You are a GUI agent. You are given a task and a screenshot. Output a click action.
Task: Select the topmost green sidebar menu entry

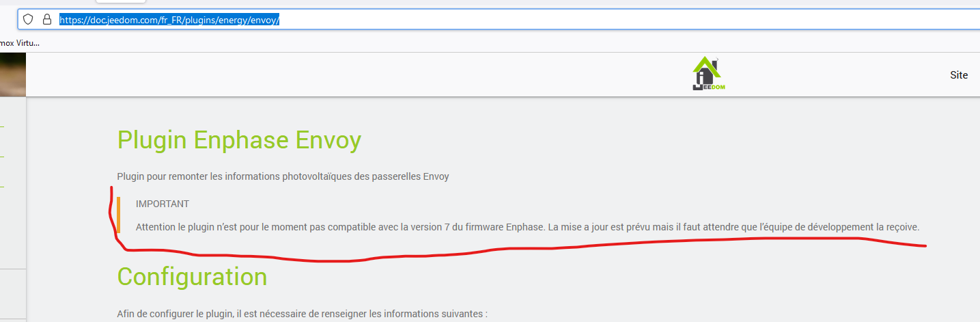(2, 126)
